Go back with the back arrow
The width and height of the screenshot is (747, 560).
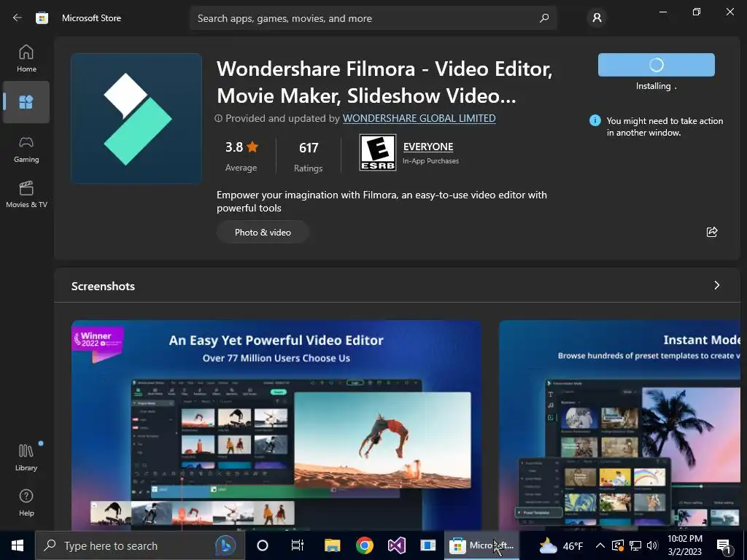click(x=18, y=17)
